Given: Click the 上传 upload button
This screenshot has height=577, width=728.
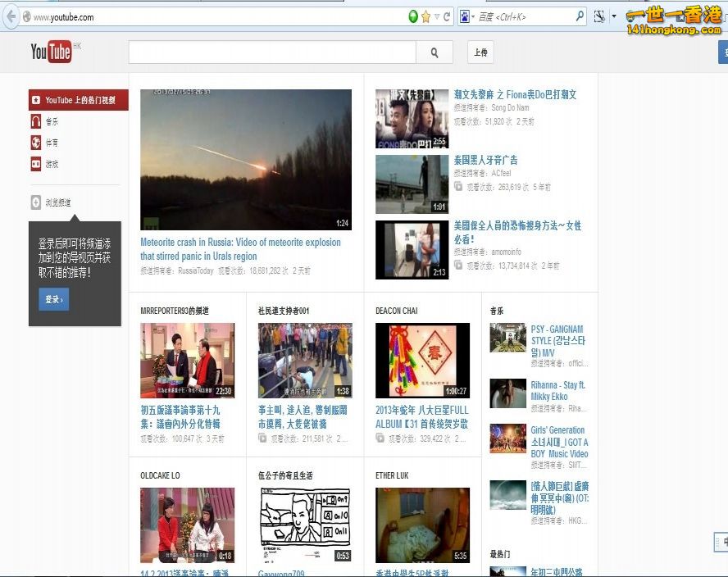Looking at the screenshot, I should tap(480, 52).
